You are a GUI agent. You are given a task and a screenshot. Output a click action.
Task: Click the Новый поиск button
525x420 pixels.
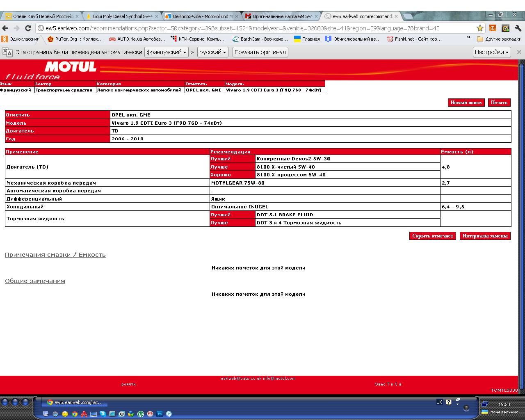466,103
